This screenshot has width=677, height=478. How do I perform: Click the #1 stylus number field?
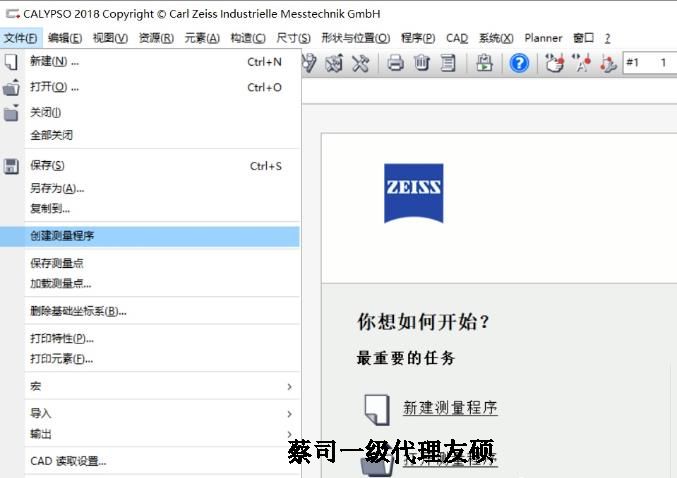(649, 63)
